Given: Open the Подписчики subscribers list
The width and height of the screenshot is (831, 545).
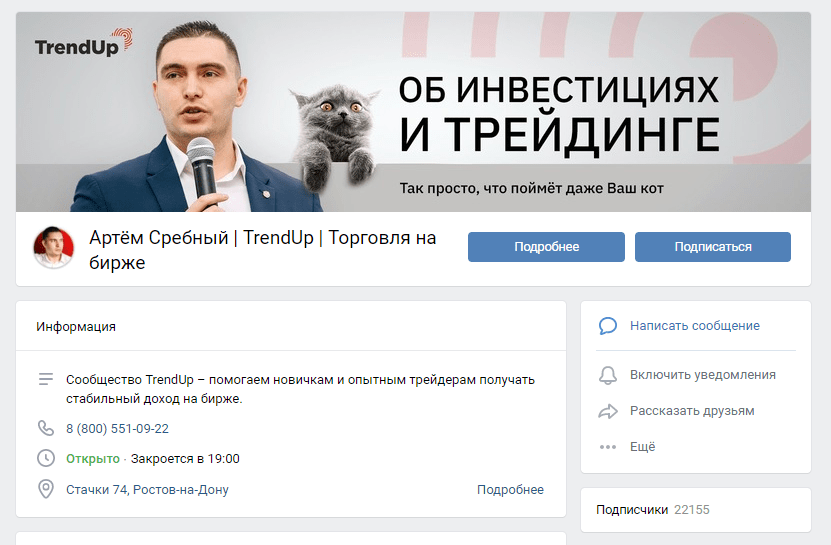Looking at the screenshot, I should (652, 509).
